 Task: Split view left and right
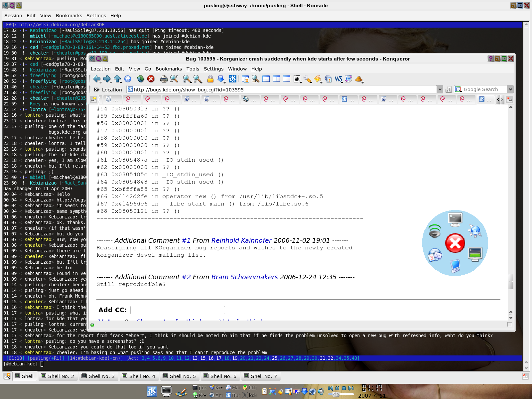[x=276, y=79]
